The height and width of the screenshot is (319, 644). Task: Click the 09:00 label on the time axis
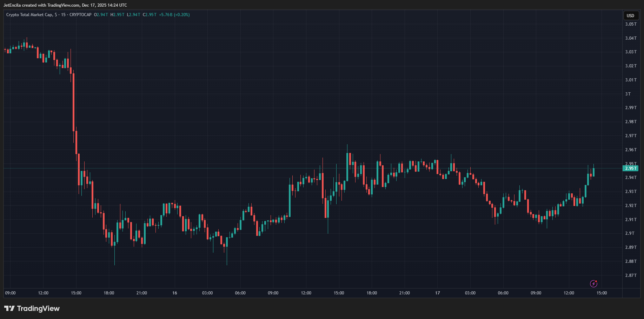[x=10, y=293]
